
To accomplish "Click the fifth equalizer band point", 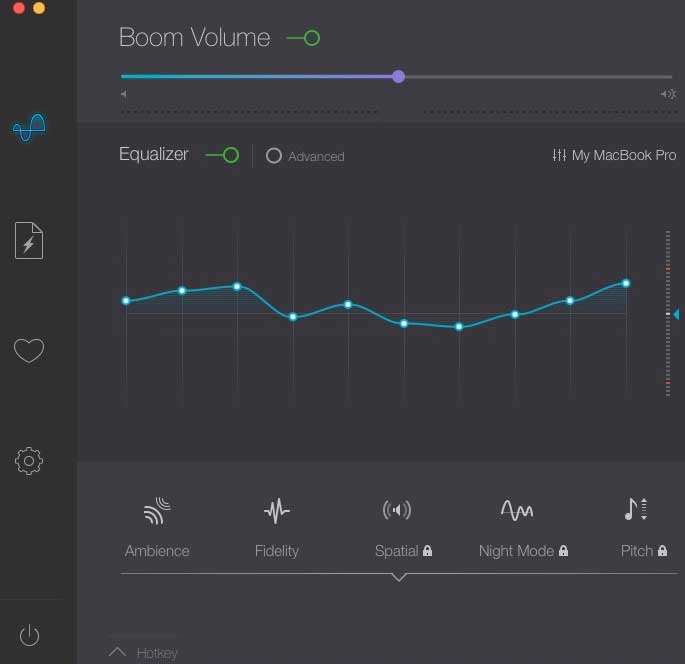I will (348, 304).
